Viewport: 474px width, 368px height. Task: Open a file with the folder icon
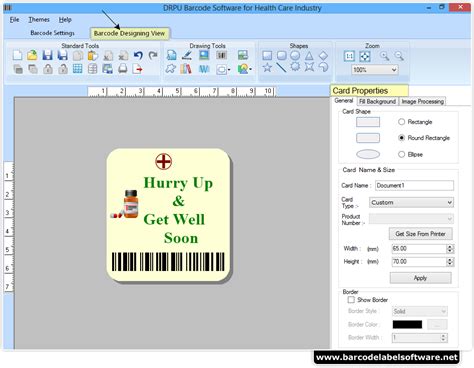pyautogui.click(x=32, y=55)
